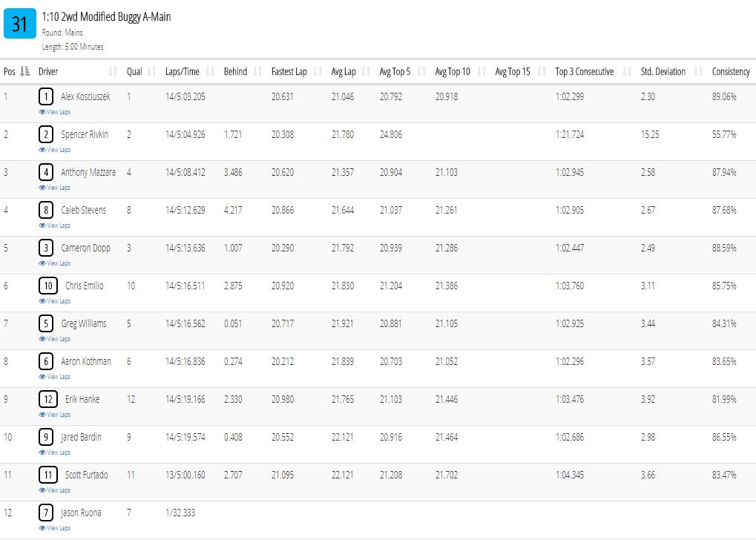Image resolution: width=756 pixels, height=540 pixels.
Task: Open View Laps link for Scott Furtado
Action: point(54,490)
